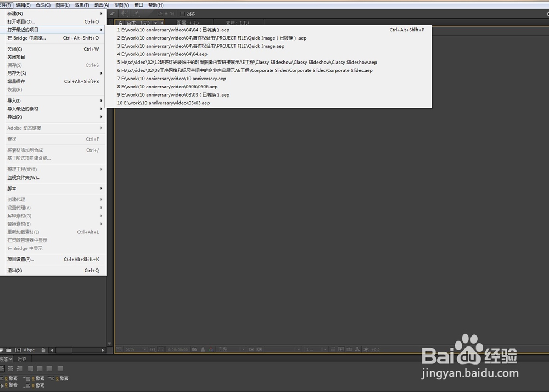Viewport: 549px width, 392px height.
Task: Close the composition viewer tab
Action: [x=162, y=23]
